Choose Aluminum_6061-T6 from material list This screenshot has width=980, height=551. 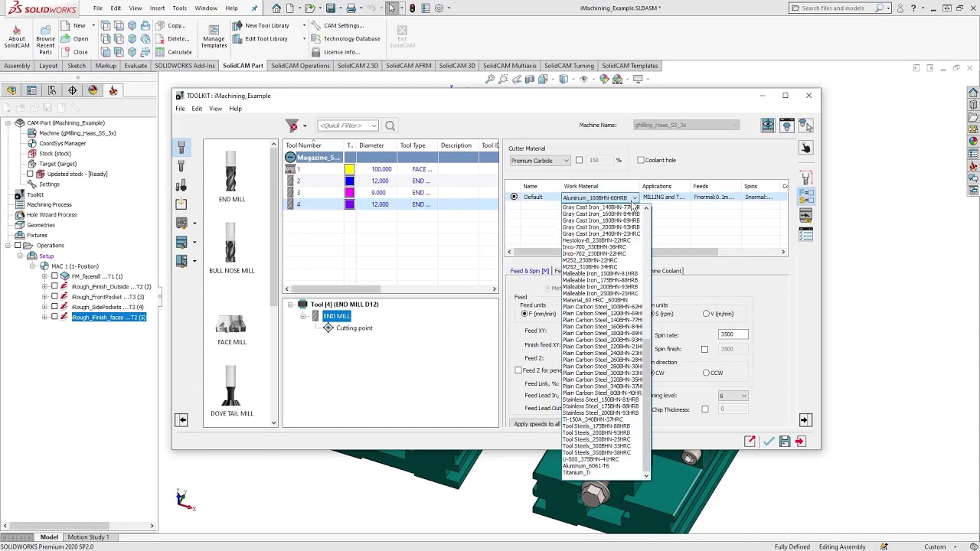586,466
